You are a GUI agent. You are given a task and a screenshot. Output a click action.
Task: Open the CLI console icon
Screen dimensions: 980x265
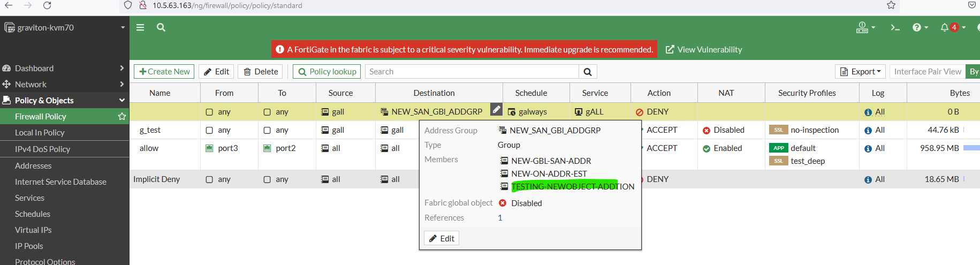895,27
